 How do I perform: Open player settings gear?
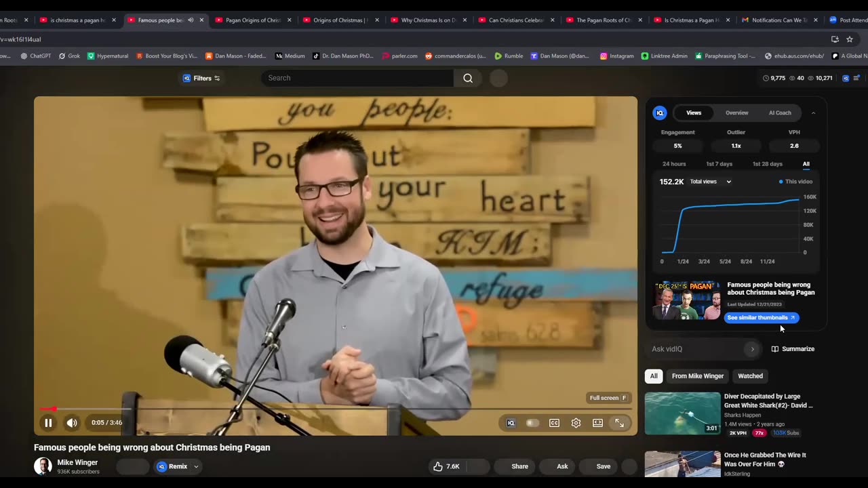[x=576, y=423]
